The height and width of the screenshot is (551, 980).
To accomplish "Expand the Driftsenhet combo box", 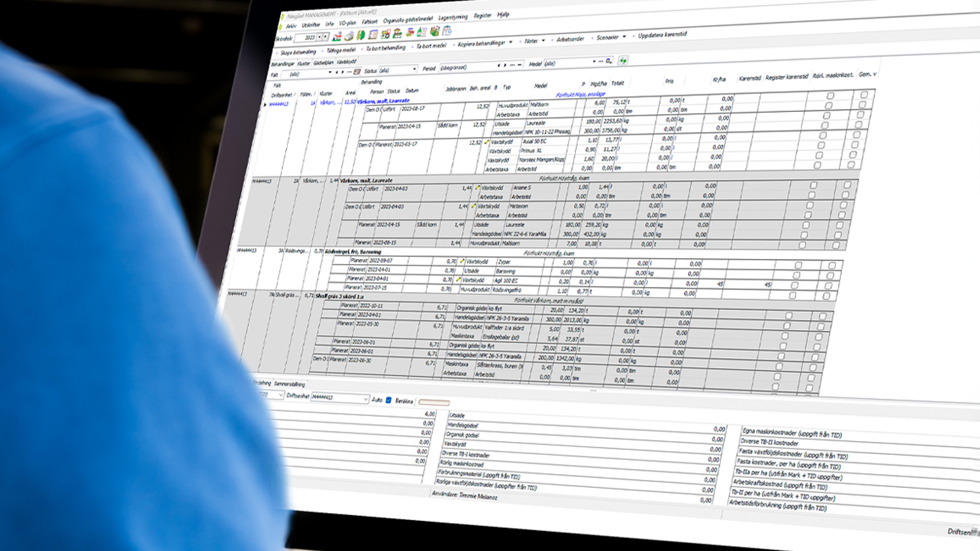I will pos(365,399).
